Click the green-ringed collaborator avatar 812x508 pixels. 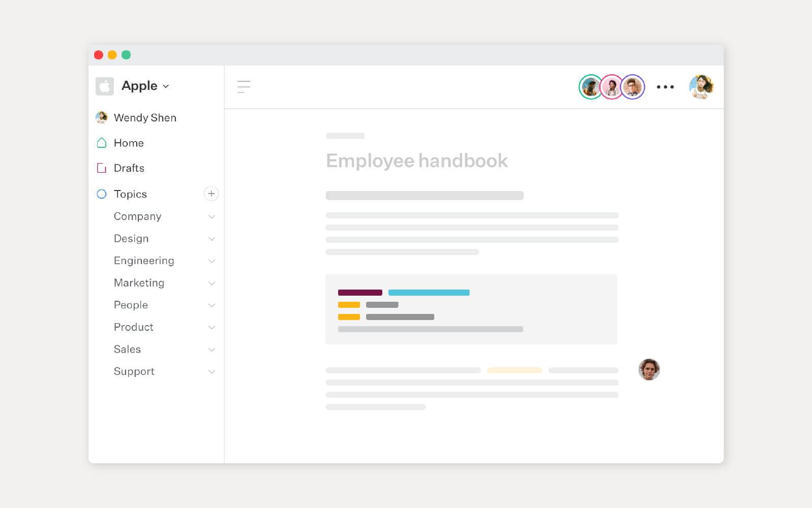tap(590, 87)
